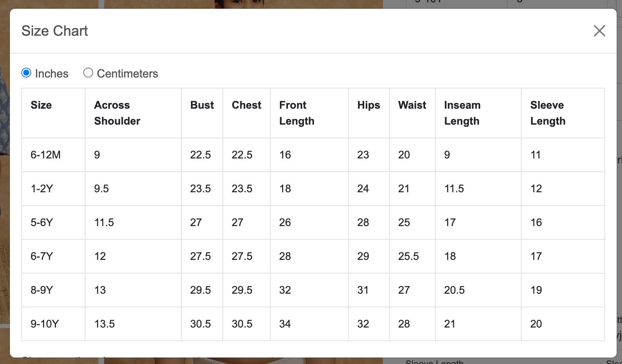Select the 9-10Y size row
This screenshot has width=622, height=364.
tap(313, 324)
